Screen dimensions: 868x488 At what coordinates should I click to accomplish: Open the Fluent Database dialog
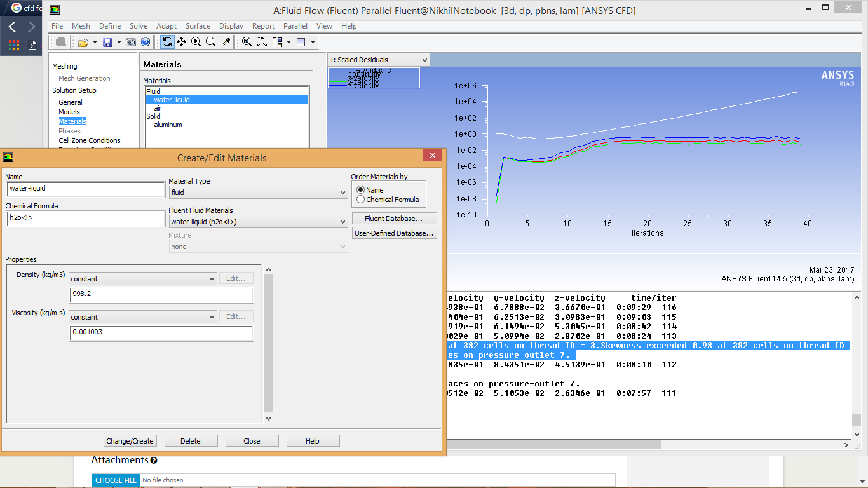pos(394,218)
